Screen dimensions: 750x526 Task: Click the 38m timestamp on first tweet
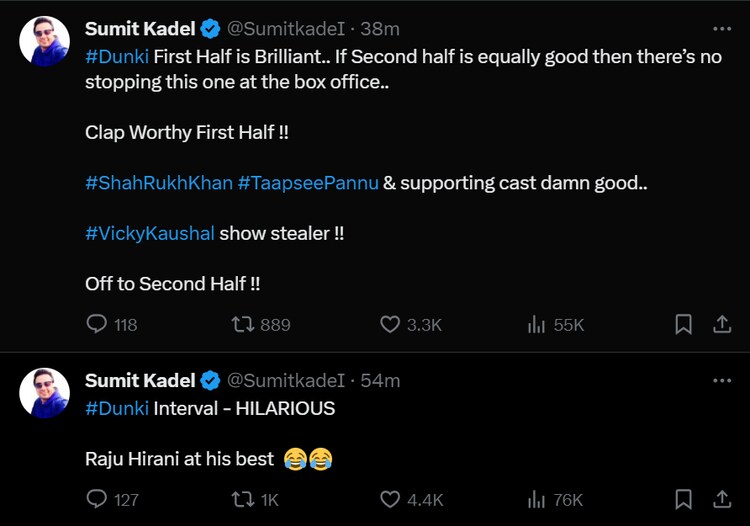click(381, 30)
